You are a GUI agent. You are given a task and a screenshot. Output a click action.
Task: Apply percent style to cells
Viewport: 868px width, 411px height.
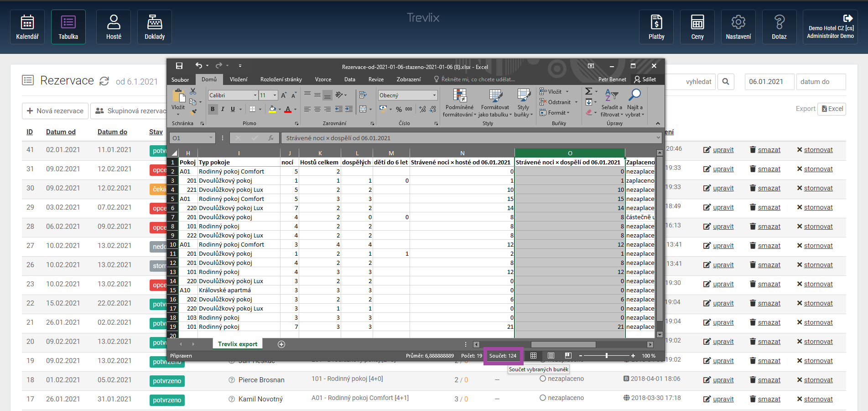399,109
